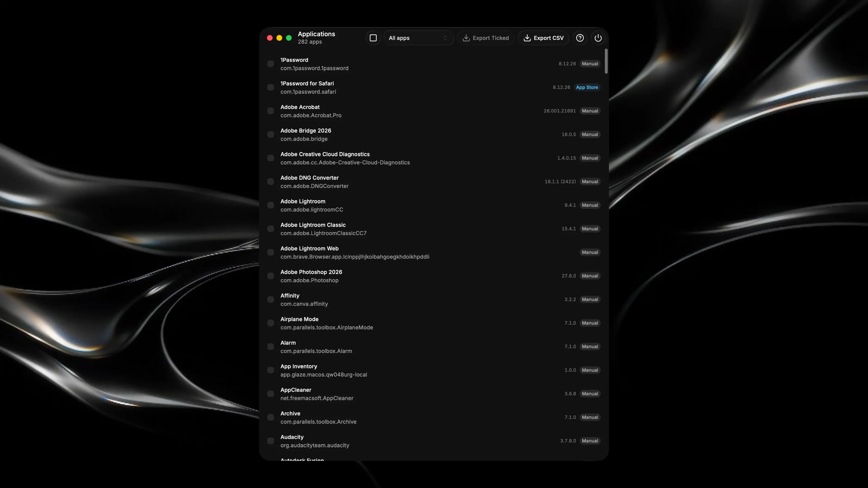Tick the Affinity row checkbox
Screen dimensions: 868x488
coord(271,299)
